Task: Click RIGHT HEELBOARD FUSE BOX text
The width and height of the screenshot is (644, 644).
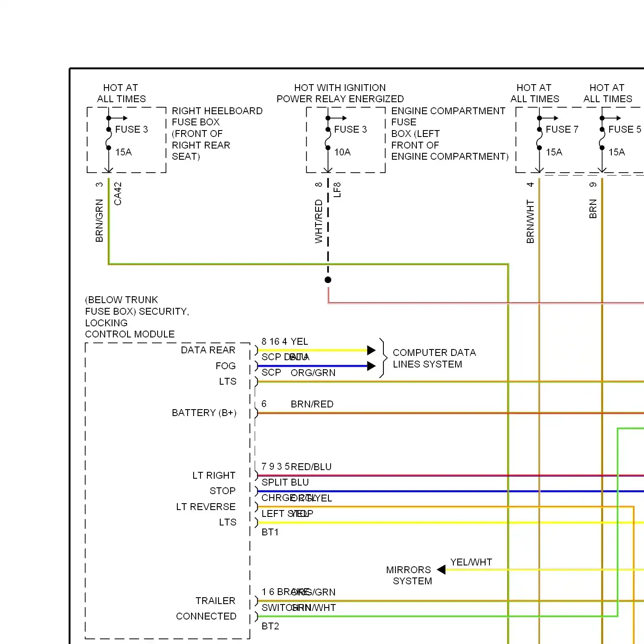Action: point(217,134)
